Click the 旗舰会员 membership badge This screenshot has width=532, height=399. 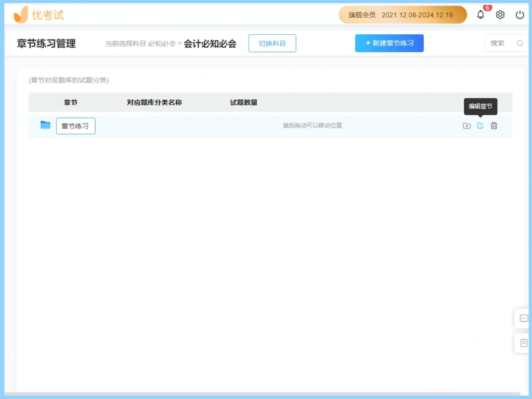pyautogui.click(x=402, y=15)
